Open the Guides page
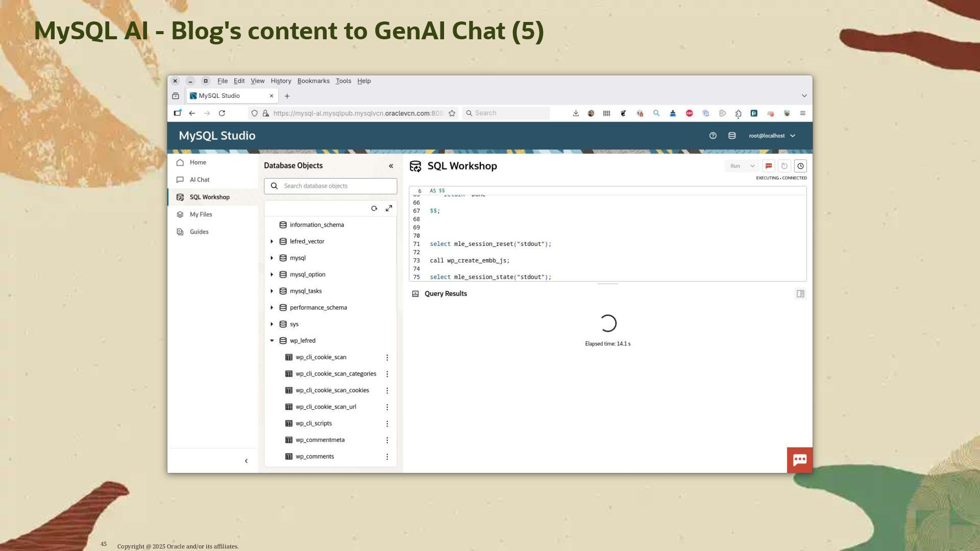The width and height of the screenshot is (980, 551). pos(199,232)
